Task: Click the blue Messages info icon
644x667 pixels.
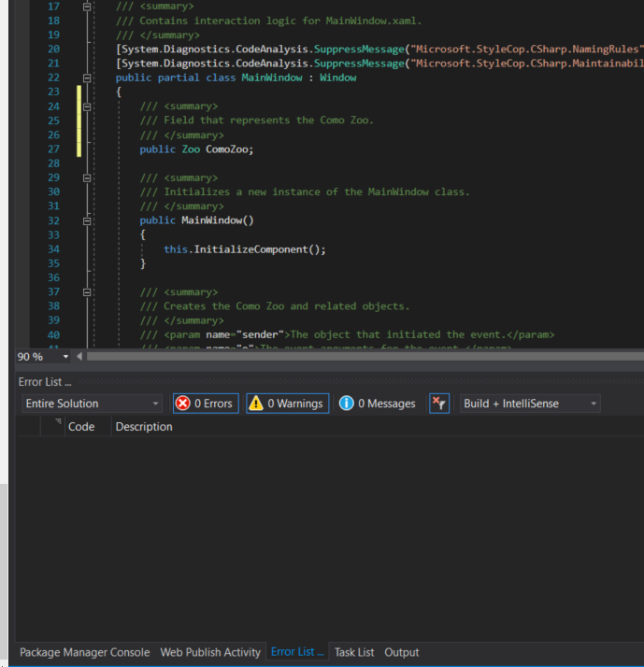Action: point(347,404)
